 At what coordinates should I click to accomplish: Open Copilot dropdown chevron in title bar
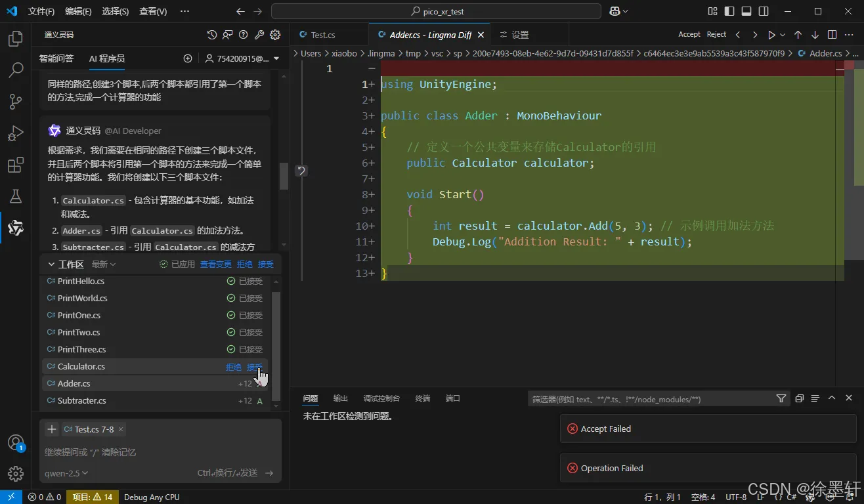tap(625, 11)
